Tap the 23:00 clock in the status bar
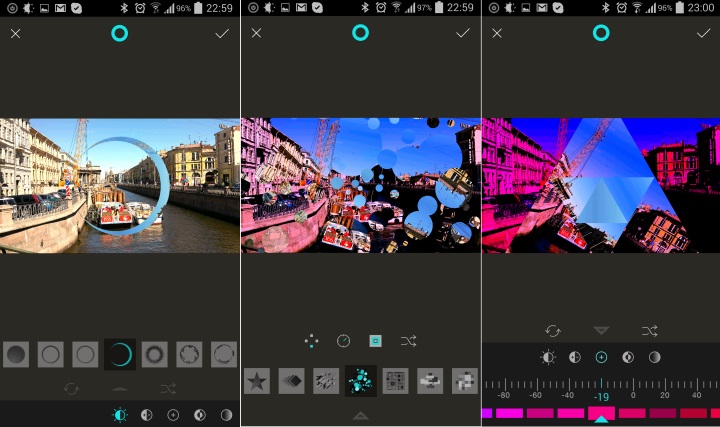720x427 pixels. 700,8
